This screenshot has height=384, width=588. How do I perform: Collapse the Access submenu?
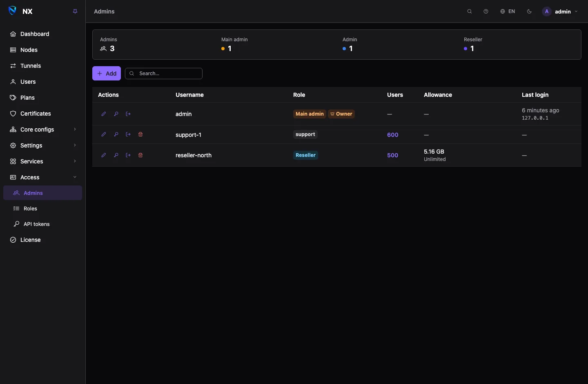pos(42,177)
